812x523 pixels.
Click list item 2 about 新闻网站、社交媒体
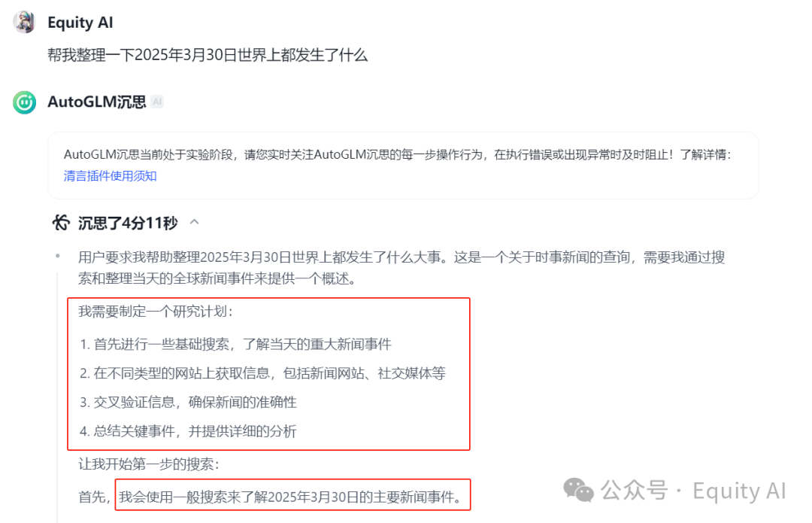(x=262, y=373)
